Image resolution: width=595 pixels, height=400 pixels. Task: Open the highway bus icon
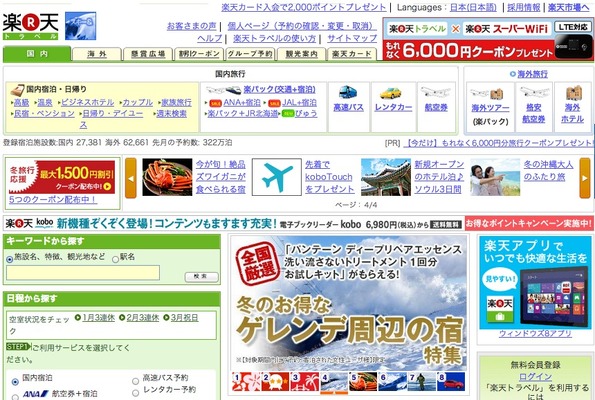pos(348,92)
